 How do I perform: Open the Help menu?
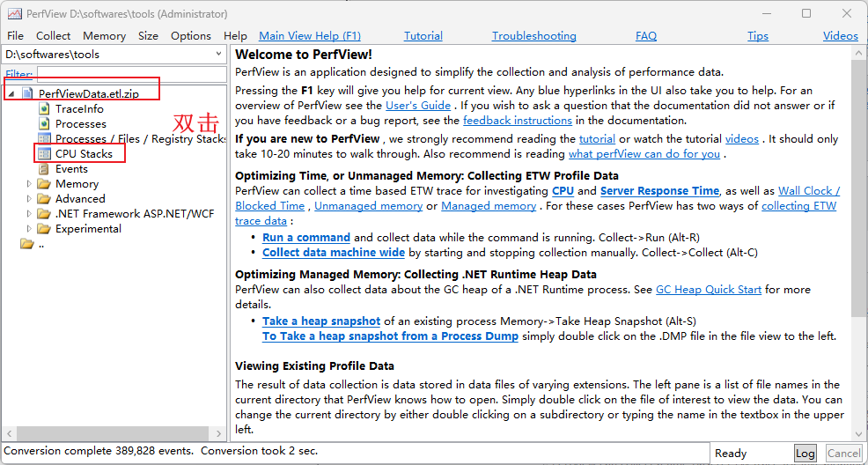point(235,36)
